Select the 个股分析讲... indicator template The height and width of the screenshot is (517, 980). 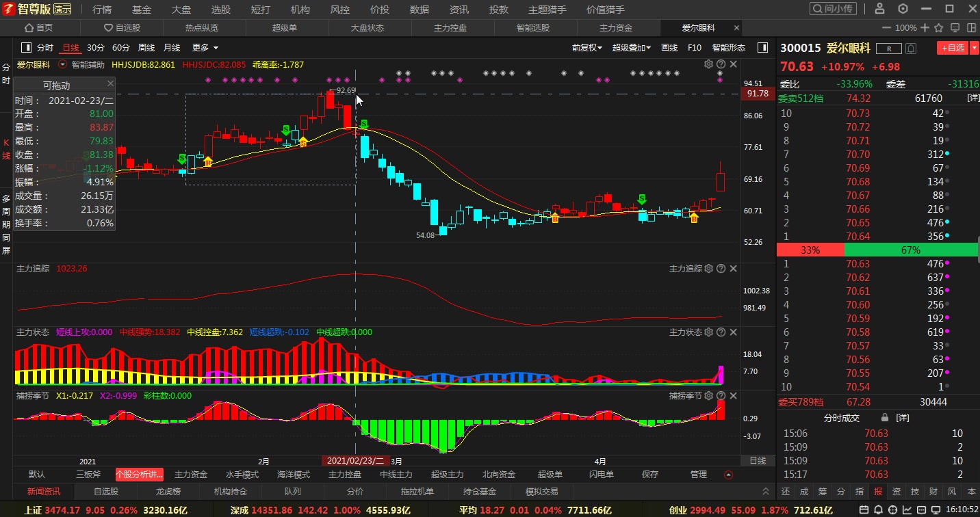tap(140, 475)
